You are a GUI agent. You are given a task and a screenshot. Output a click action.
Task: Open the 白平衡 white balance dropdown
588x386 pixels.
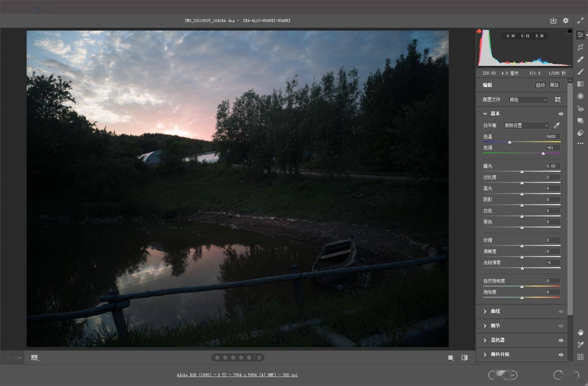[526, 125]
